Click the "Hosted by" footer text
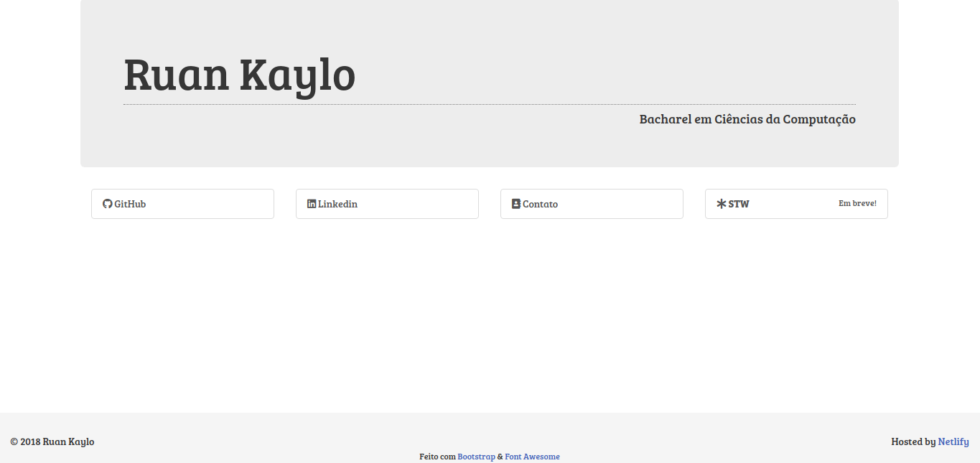Viewport: 980px width, 463px height. [913, 441]
